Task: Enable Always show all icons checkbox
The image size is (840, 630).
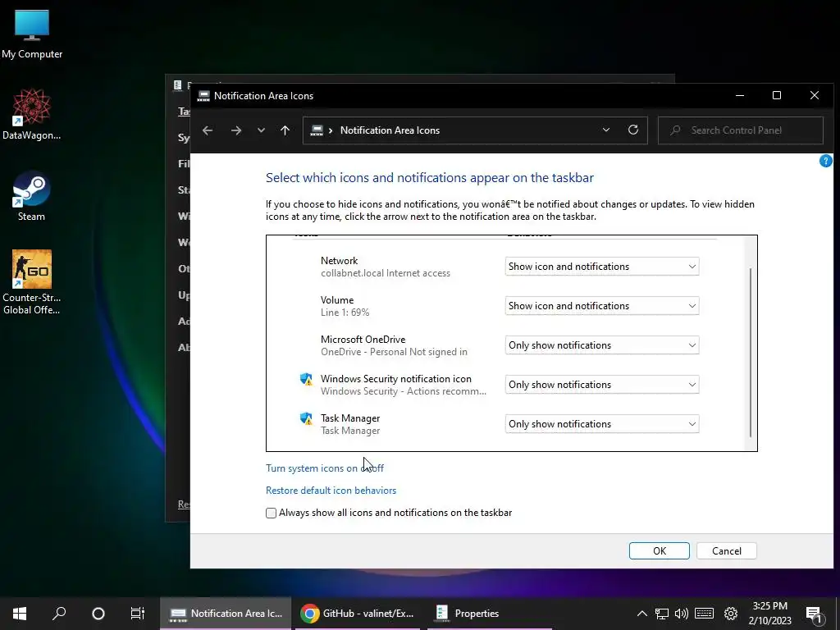Action: click(x=271, y=513)
